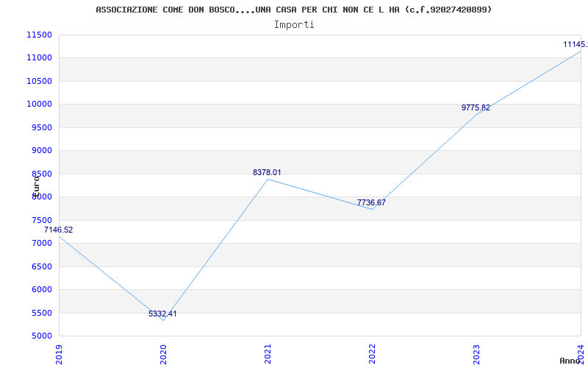
Task: Click y-axis value 10500
Action: (x=39, y=81)
